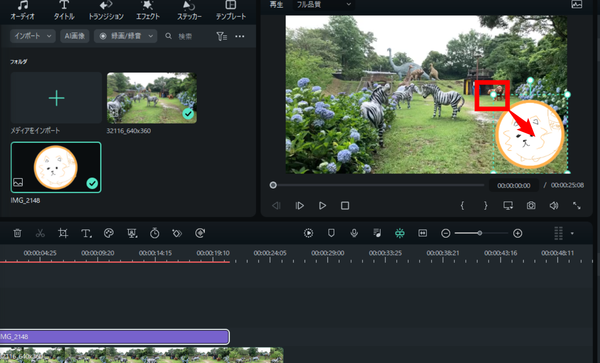This screenshot has width=600, height=363.
Task: Select the IMG_2148 purple timeline clip
Action: coord(114,337)
